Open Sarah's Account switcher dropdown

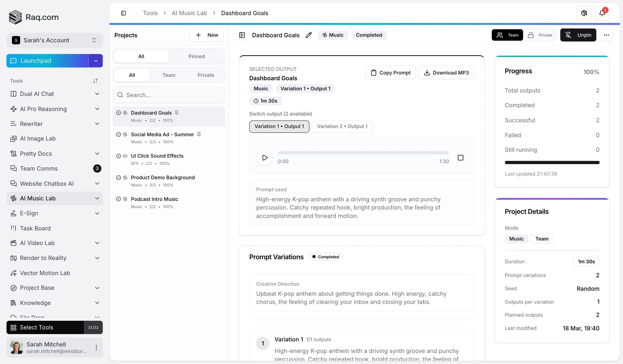(54, 40)
